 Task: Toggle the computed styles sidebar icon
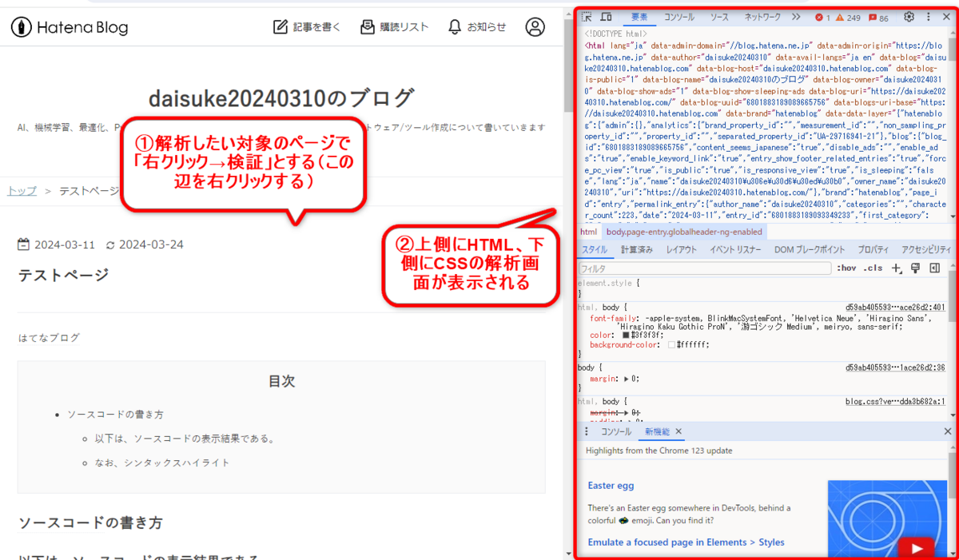tap(933, 268)
